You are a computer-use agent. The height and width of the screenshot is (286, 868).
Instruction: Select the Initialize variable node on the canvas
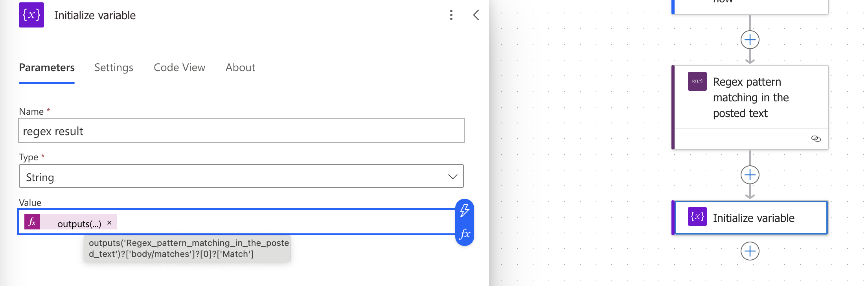754,217
